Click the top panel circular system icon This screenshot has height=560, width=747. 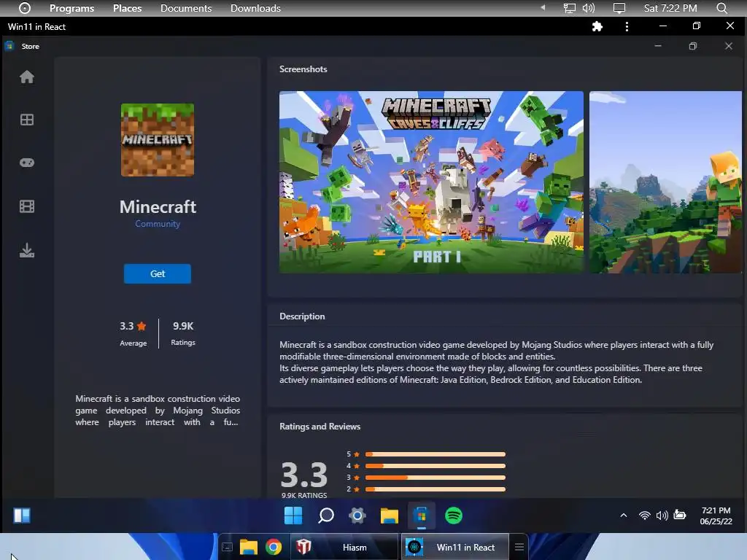click(x=24, y=8)
